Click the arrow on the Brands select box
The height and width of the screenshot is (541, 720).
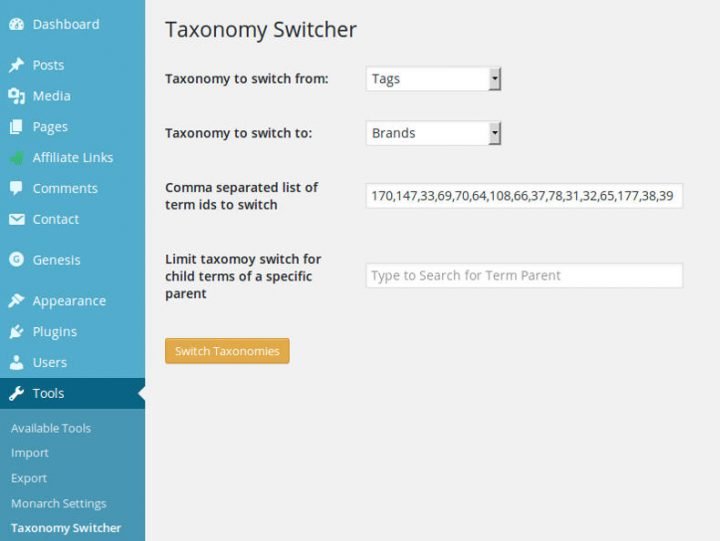pyautogui.click(x=495, y=133)
